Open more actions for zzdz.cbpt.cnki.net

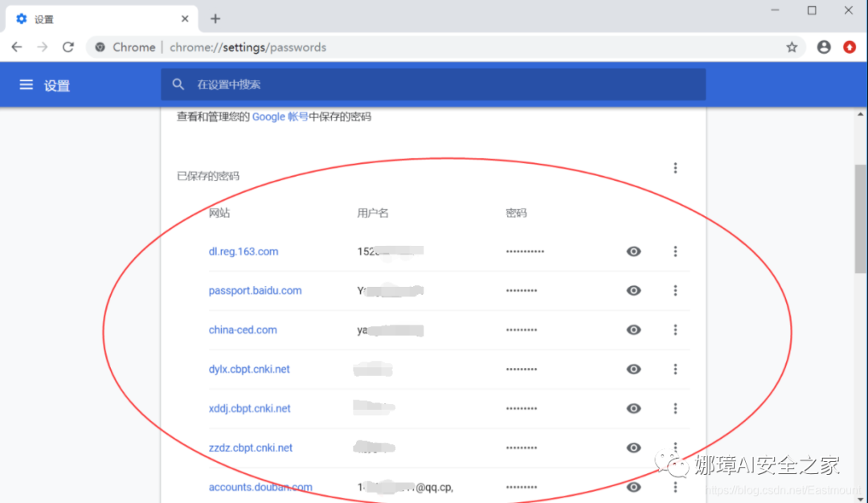click(x=675, y=447)
